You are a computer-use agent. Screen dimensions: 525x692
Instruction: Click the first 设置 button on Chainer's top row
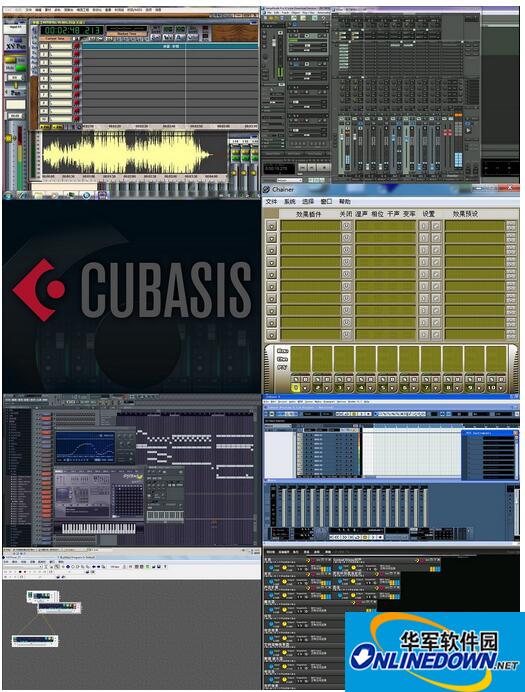click(424, 226)
